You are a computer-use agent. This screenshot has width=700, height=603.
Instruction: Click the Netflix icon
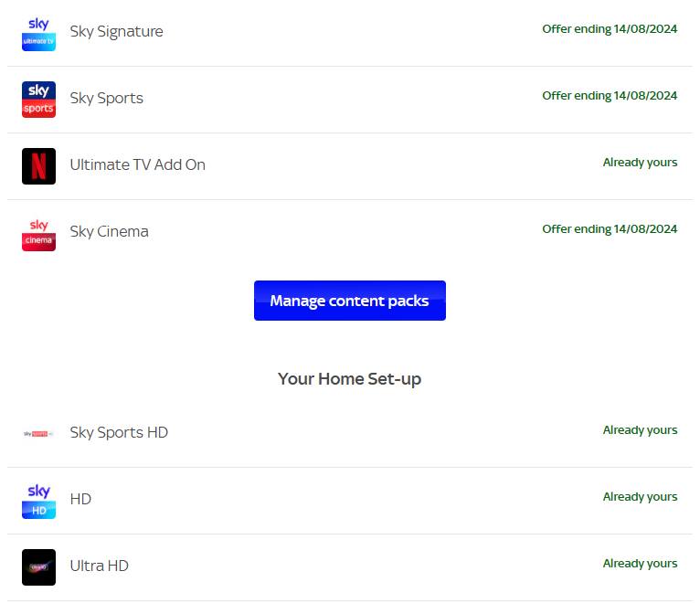coord(38,165)
